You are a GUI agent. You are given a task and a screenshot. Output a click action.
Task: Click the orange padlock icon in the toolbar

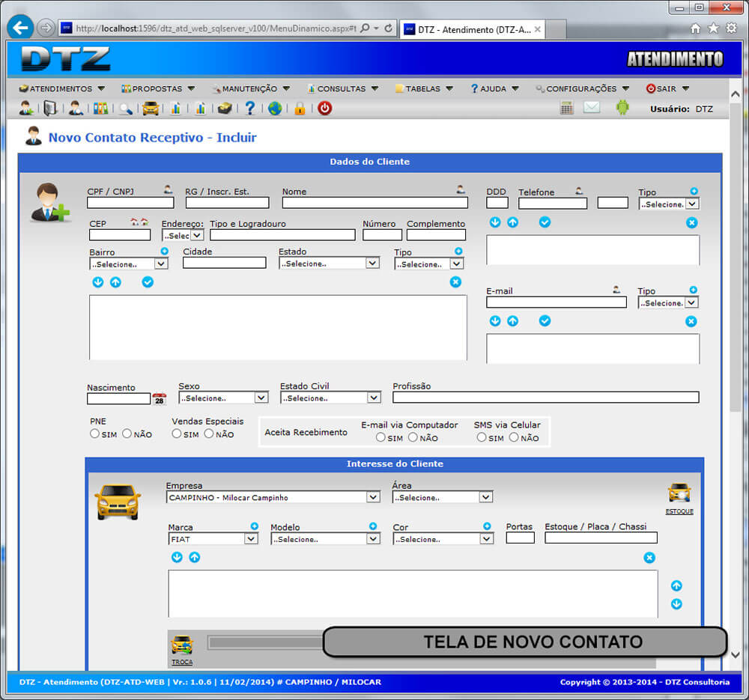pos(300,109)
